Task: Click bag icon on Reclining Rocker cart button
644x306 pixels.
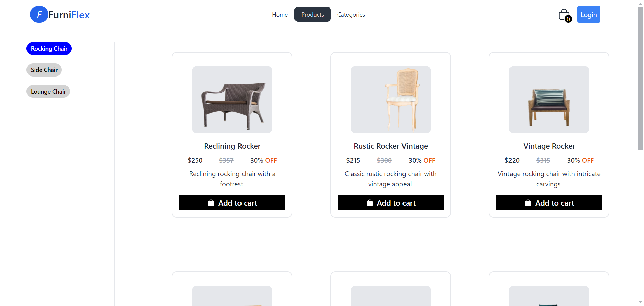Action: [211, 203]
